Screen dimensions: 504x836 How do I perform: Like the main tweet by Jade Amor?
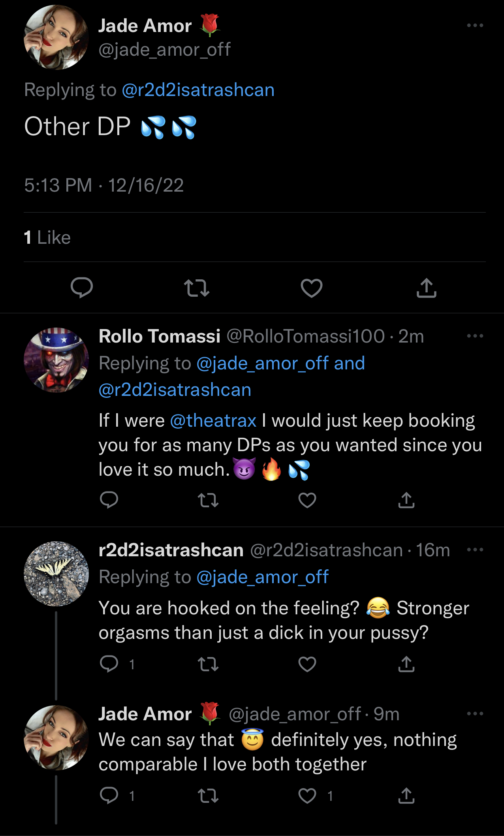pyautogui.click(x=312, y=288)
